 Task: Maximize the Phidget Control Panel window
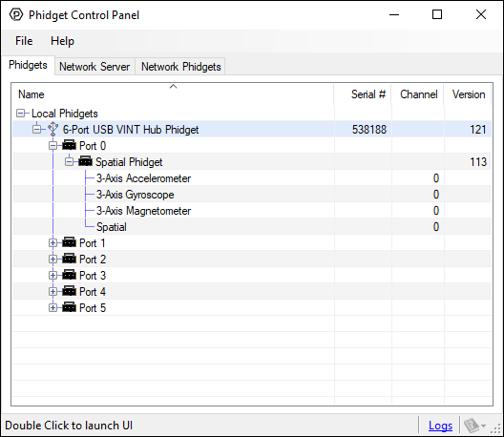click(437, 14)
